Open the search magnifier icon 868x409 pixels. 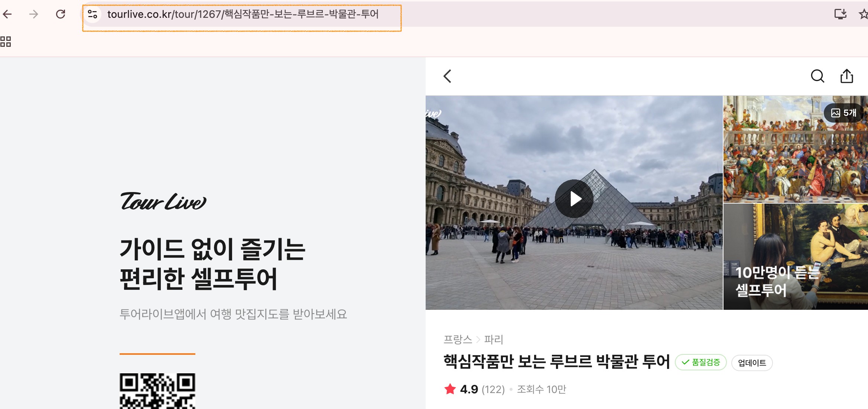point(817,76)
